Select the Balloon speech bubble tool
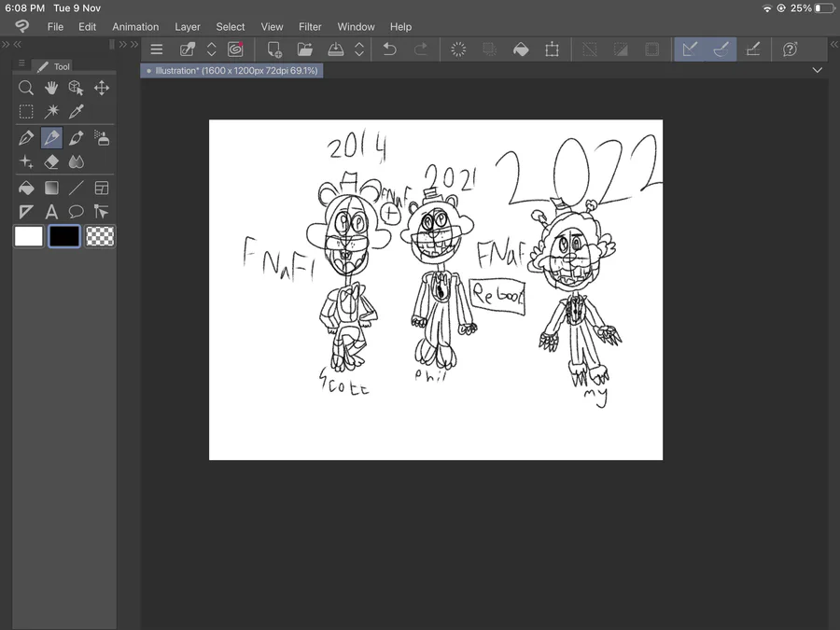The image size is (840, 630). click(77, 212)
